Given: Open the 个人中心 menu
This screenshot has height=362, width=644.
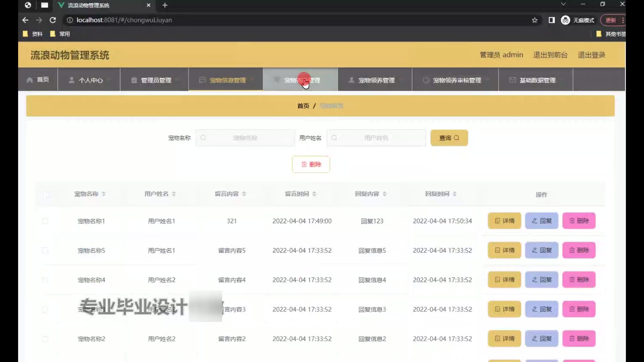Looking at the screenshot, I should point(89,80).
